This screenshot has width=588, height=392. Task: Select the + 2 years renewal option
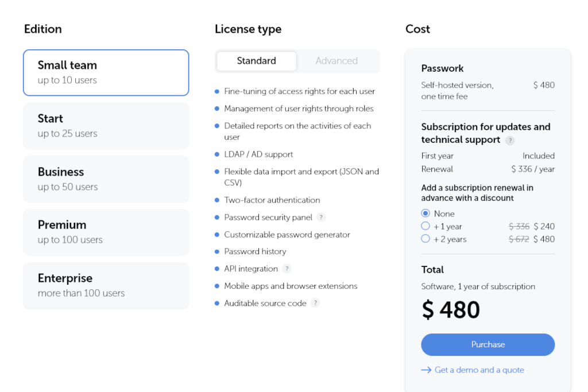(425, 239)
